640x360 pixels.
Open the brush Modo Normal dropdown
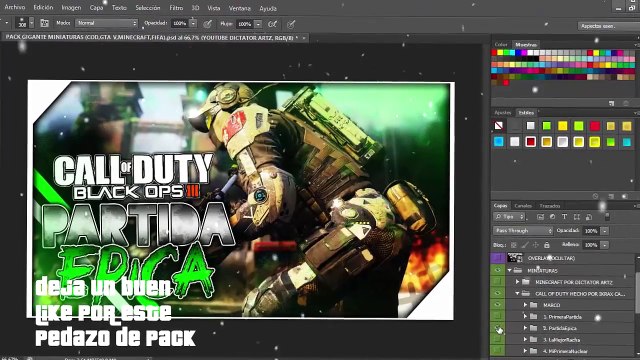pos(107,23)
